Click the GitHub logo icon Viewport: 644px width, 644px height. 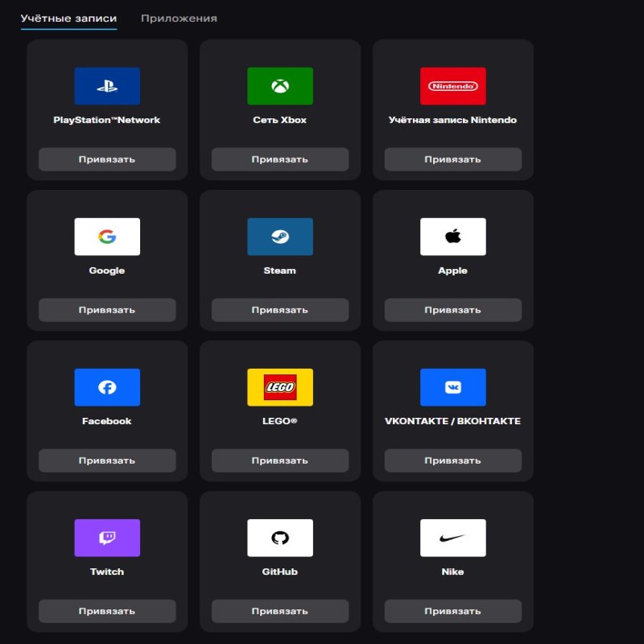pyautogui.click(x=280, y=538)
